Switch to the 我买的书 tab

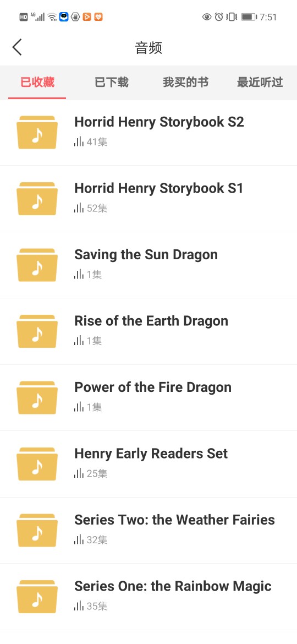click(x=185, y=82)
